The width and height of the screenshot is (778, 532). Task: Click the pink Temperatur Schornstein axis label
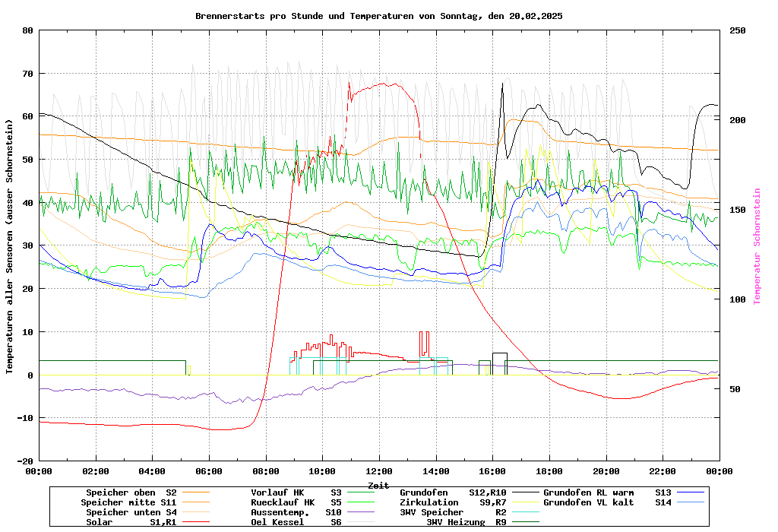757,245
